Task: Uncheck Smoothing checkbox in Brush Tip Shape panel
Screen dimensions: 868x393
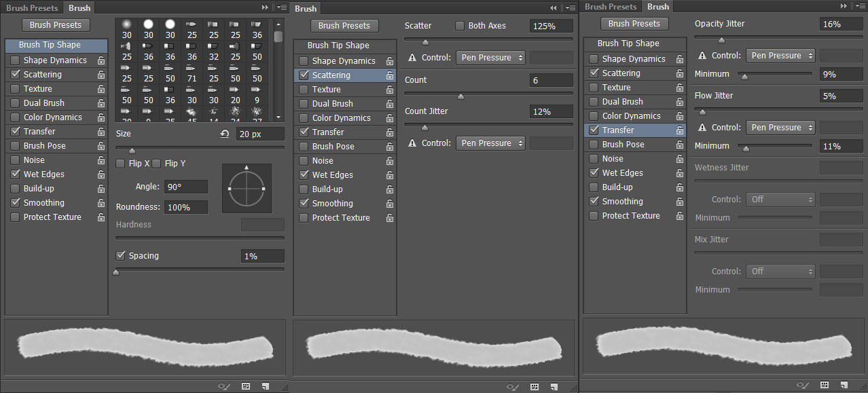Action: (x=15, y=203)
